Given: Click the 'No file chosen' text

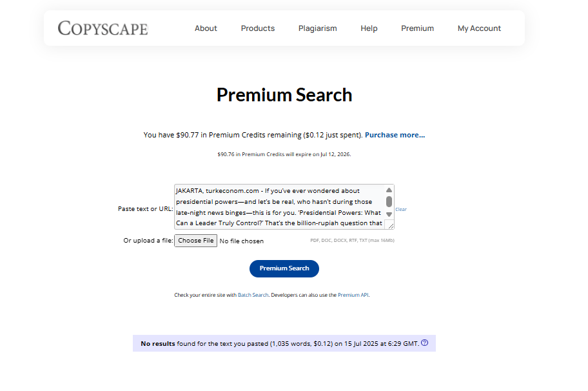Looking at the screenshot, I should coord(242,241).
